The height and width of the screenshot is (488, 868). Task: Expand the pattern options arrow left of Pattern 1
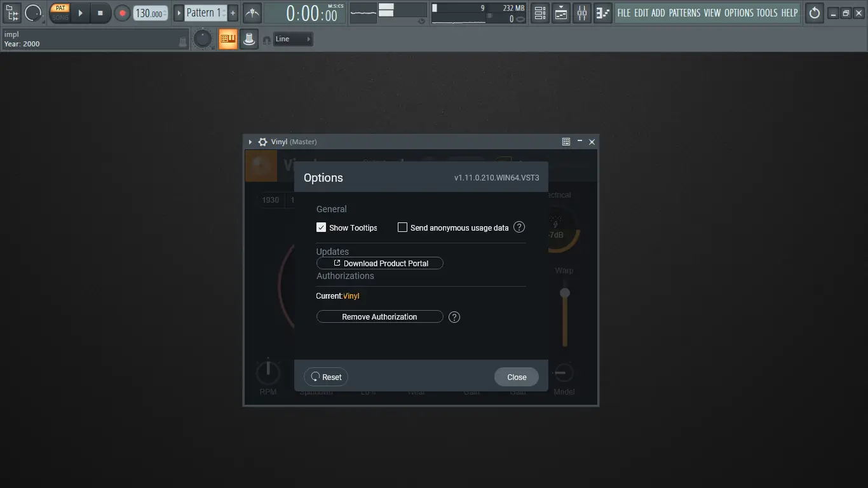[x=179, y=13]
